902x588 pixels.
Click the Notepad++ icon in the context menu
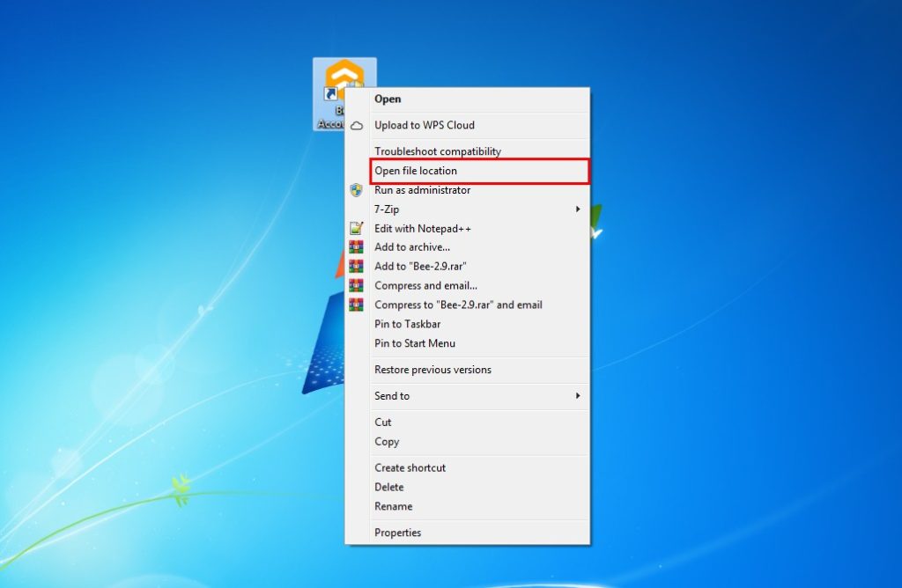click(357, 229)
